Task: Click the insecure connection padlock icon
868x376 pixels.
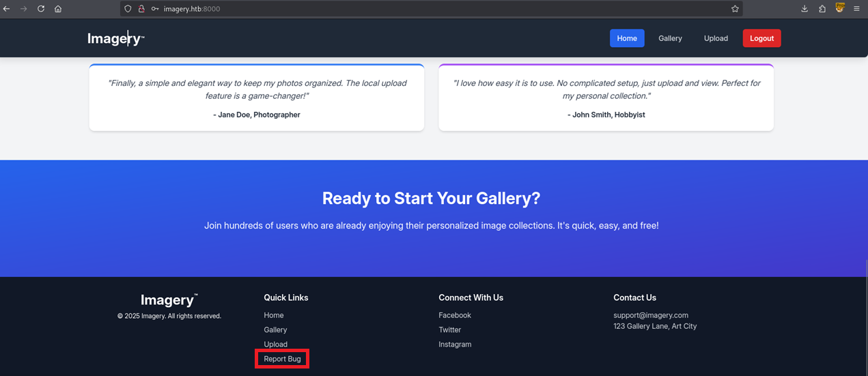Action: point(141,9)
